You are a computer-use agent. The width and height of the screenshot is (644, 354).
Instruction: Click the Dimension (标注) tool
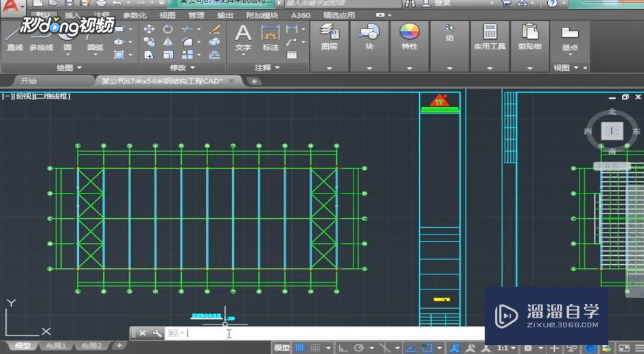point(271,36)
